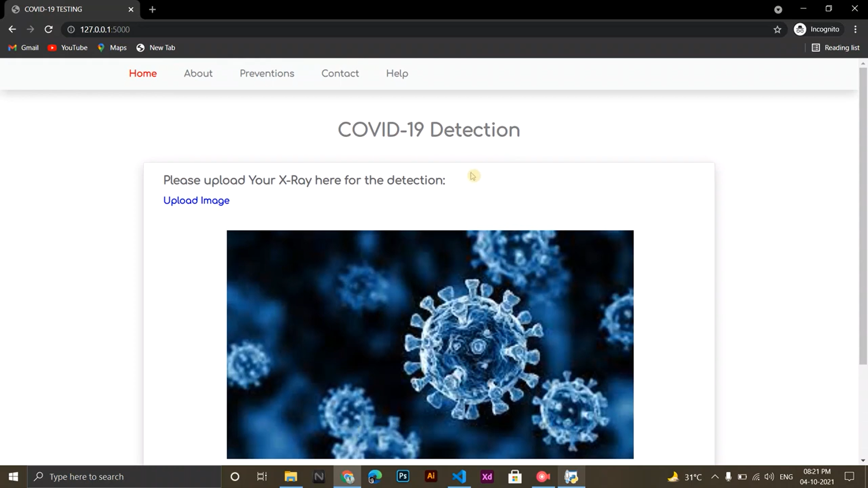Viewport: 868px width, 488px height.
Task: Expand hidden system tray icons chevron
Action: pos(715,476)
